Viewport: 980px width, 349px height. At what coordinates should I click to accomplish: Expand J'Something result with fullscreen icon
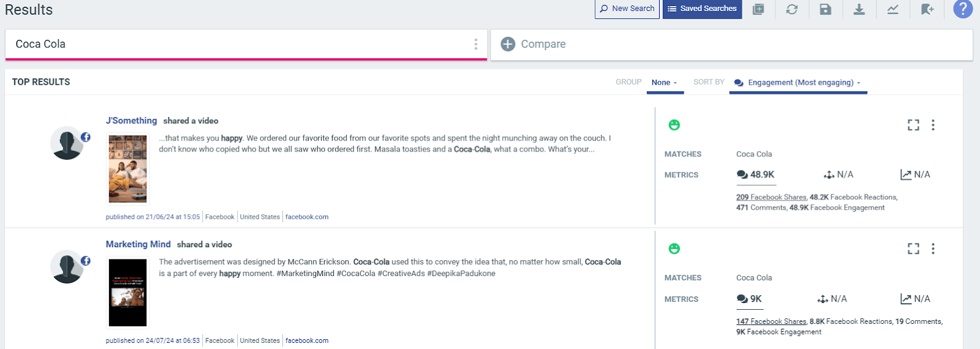pyautogui.click(x=913, y=125)
